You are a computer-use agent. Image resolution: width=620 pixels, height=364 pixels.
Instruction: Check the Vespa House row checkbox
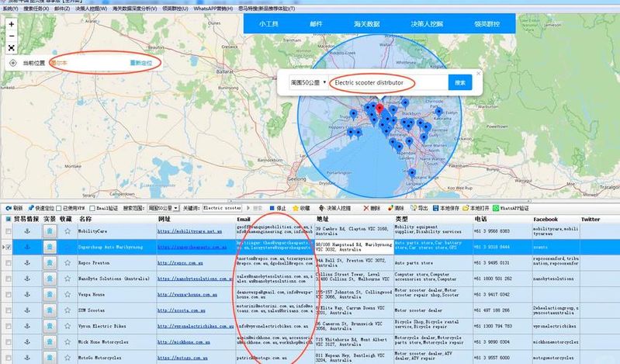tap(8, 294)
